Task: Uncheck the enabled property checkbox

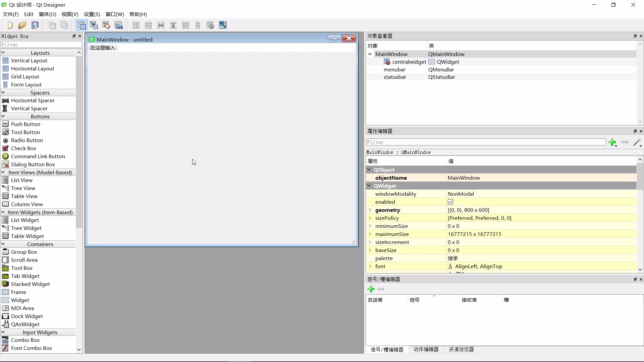Action: point(450,202)
